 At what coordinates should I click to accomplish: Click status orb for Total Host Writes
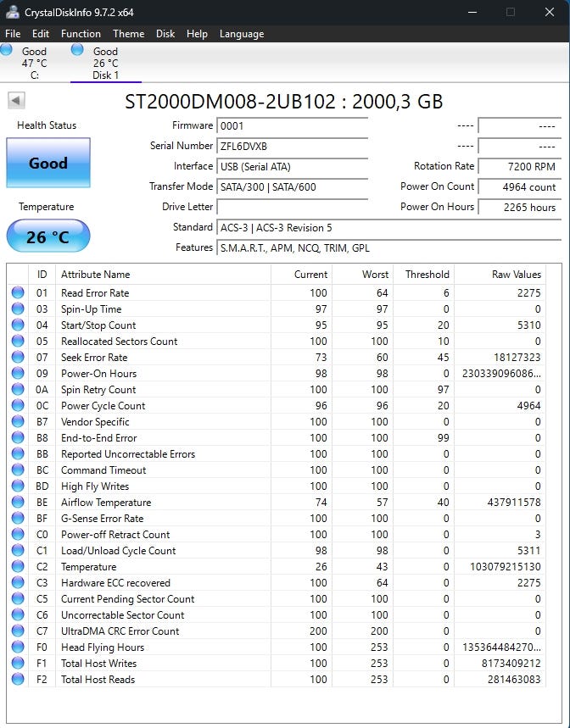coord(18,663)
